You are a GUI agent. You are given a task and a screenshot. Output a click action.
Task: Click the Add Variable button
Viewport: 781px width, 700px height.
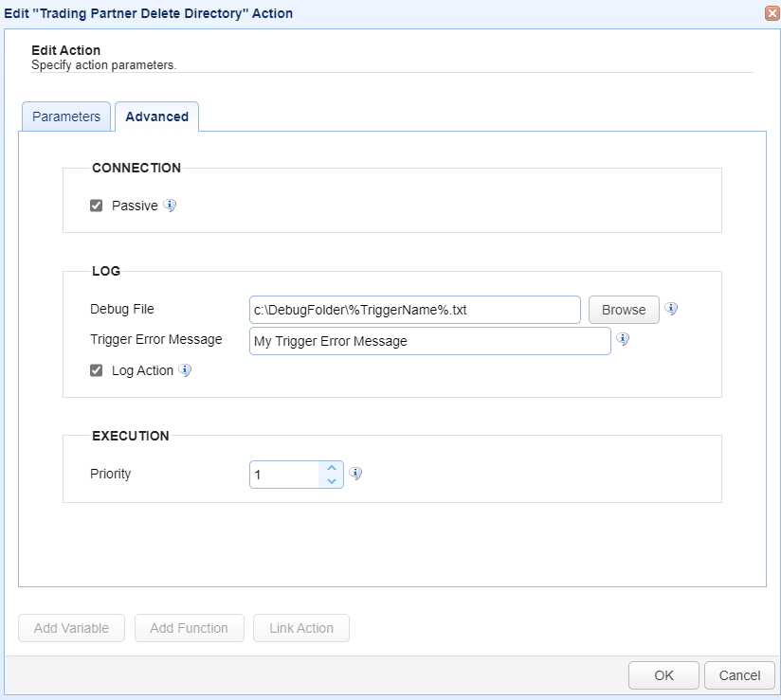[71, 628]
